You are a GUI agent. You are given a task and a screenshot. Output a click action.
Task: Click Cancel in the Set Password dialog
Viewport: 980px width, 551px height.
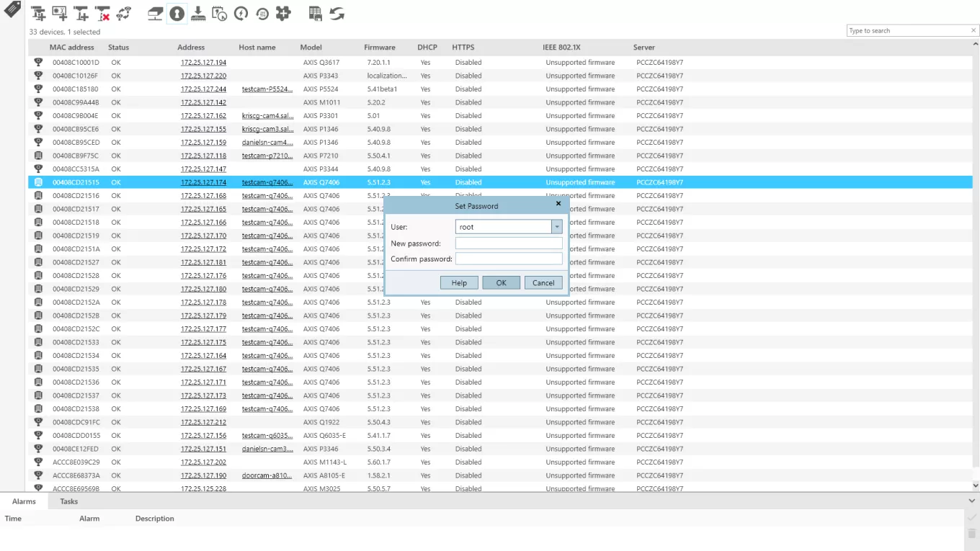click(x=543, y=283)
